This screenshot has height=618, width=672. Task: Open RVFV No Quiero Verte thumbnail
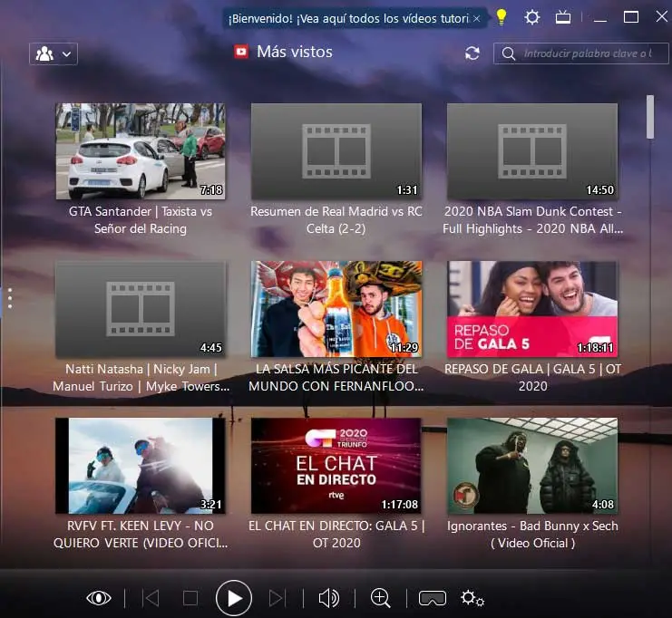[141, 466]
